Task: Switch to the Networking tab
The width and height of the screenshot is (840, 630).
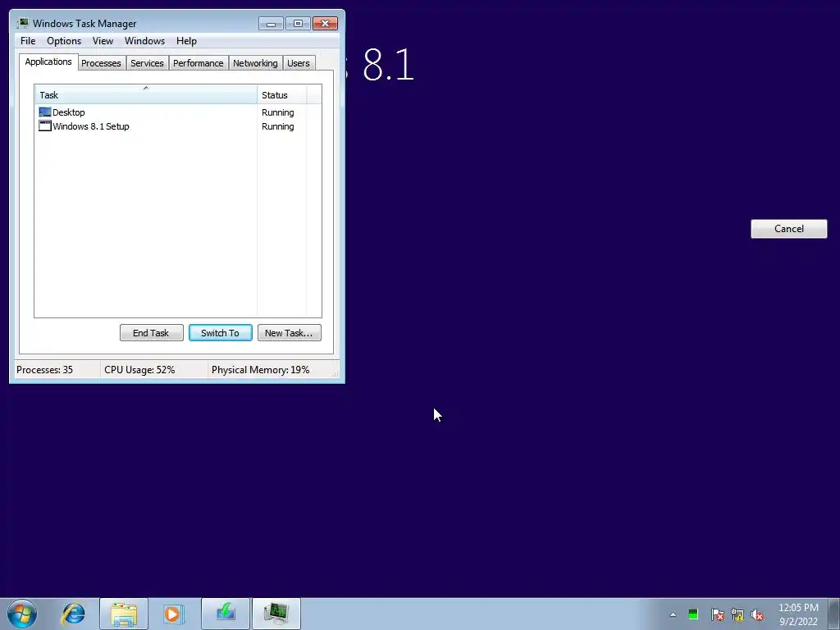Action: 255,63
